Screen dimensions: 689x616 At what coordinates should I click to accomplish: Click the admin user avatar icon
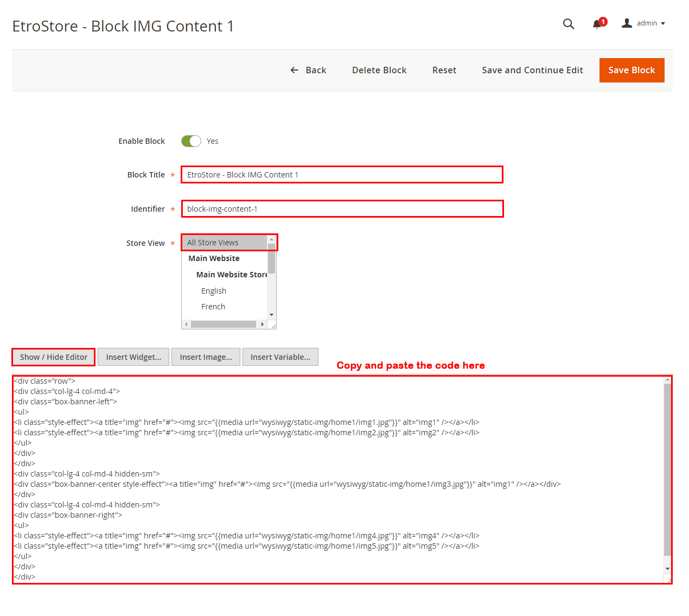tap(627, 23)
